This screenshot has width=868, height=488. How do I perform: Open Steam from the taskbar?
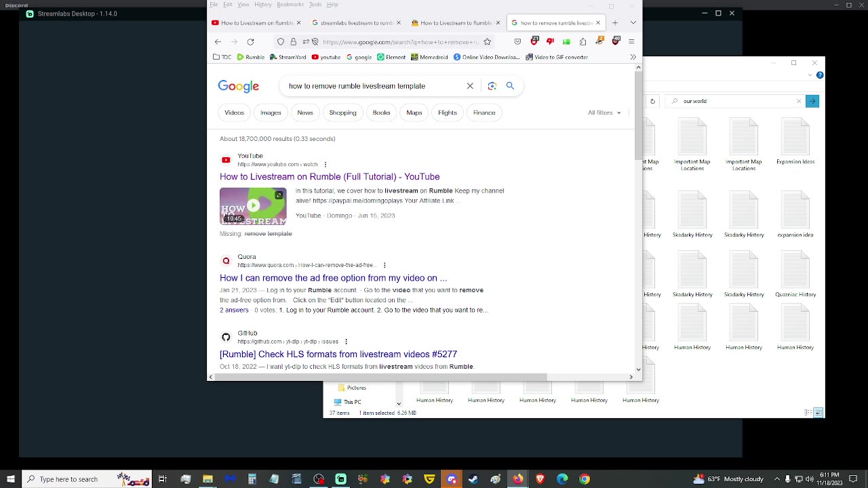coord(473,479)
